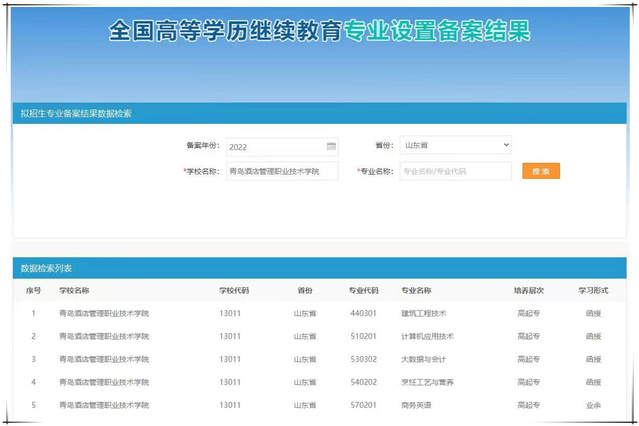This screenshot has height=426, width=639.
Task: Click major code 570201 cell
Action: 362,405
